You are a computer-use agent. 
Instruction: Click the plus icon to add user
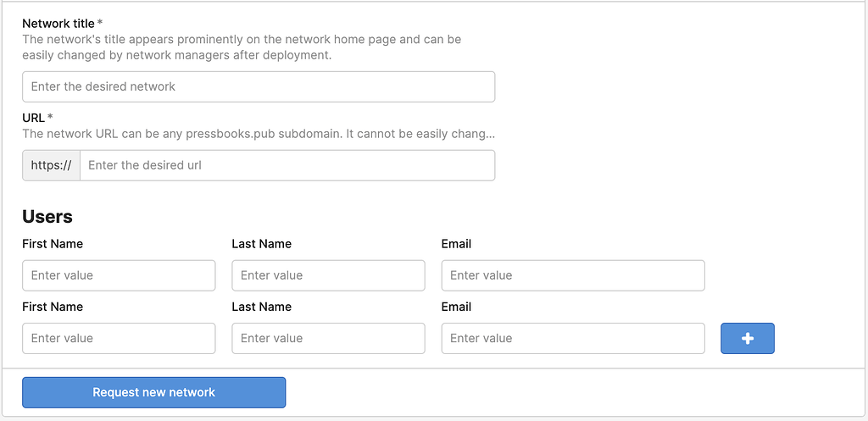[748, 339]
